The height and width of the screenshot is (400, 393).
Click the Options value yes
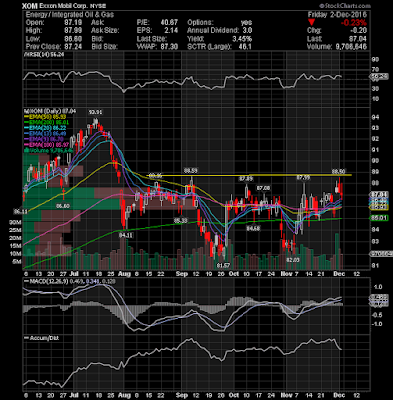coord(246,23)
